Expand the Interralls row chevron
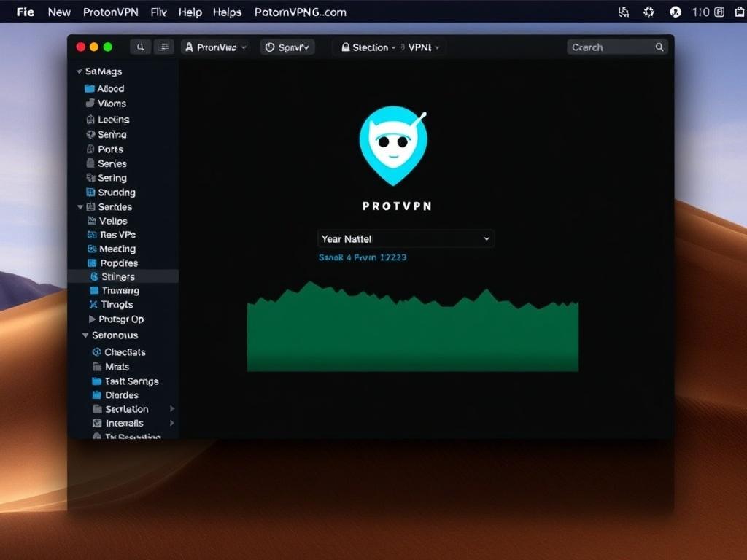The width and height of the screenshot is (747, 560). pos(172,423)
